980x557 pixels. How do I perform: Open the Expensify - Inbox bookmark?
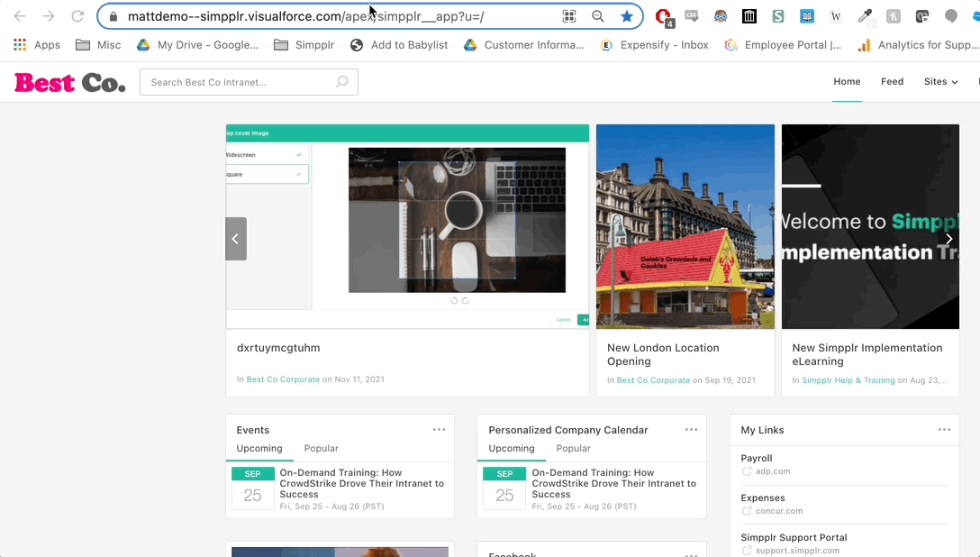(x=654, y=45)
